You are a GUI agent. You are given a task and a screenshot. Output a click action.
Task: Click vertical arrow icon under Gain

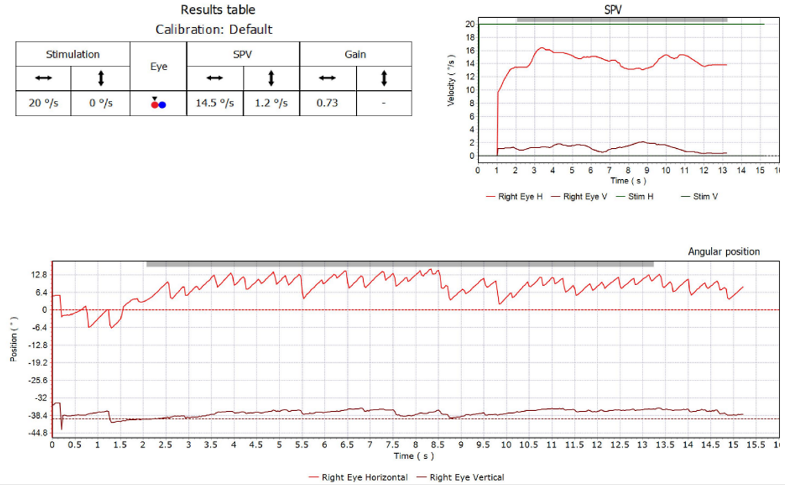click(x=384, y=78)
